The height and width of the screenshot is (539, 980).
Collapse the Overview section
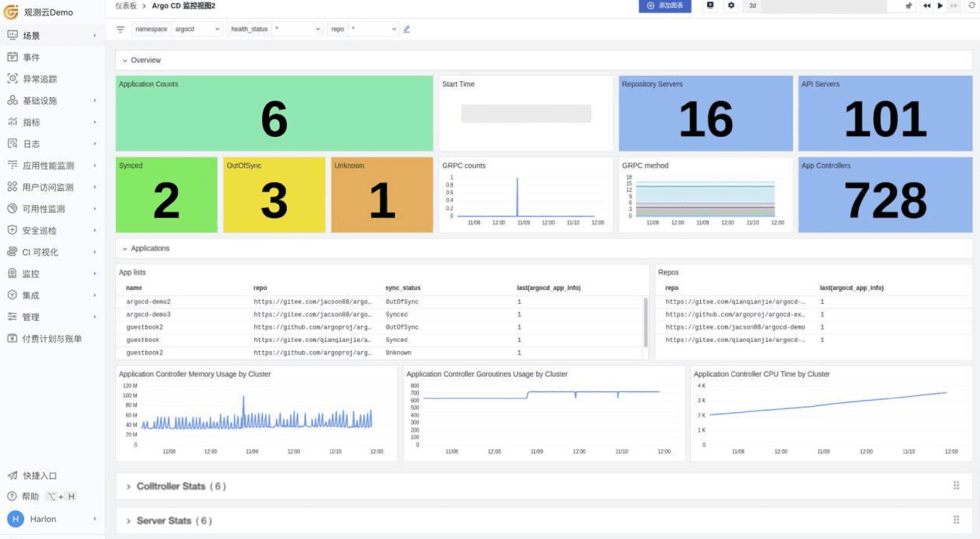pyautogui.click(x=125, y=60)
